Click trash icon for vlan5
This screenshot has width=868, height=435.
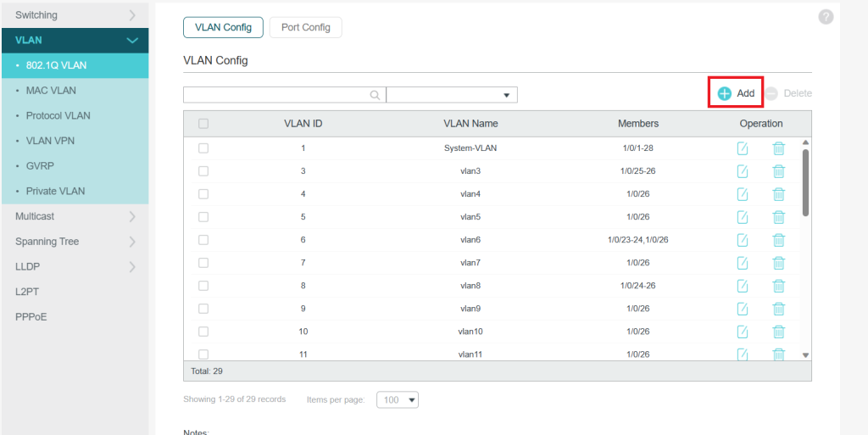(x=778, y=217)
